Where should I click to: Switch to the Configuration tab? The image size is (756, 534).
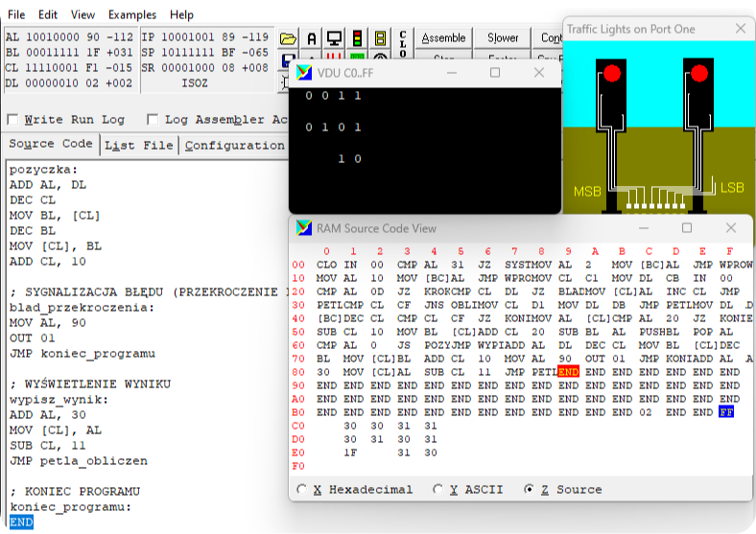tap(234, 145)
